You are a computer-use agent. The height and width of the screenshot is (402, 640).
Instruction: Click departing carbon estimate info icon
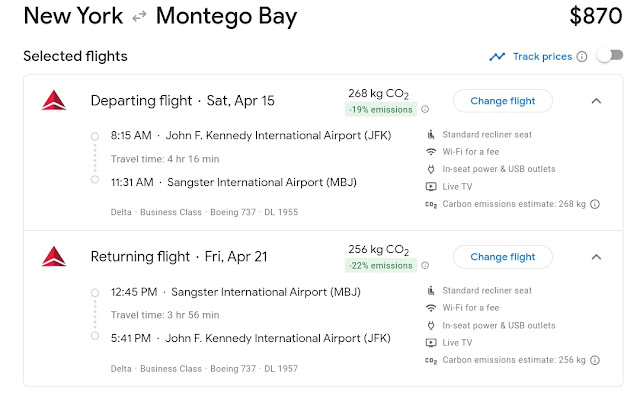pyautogui.click(x=595, y=204)
